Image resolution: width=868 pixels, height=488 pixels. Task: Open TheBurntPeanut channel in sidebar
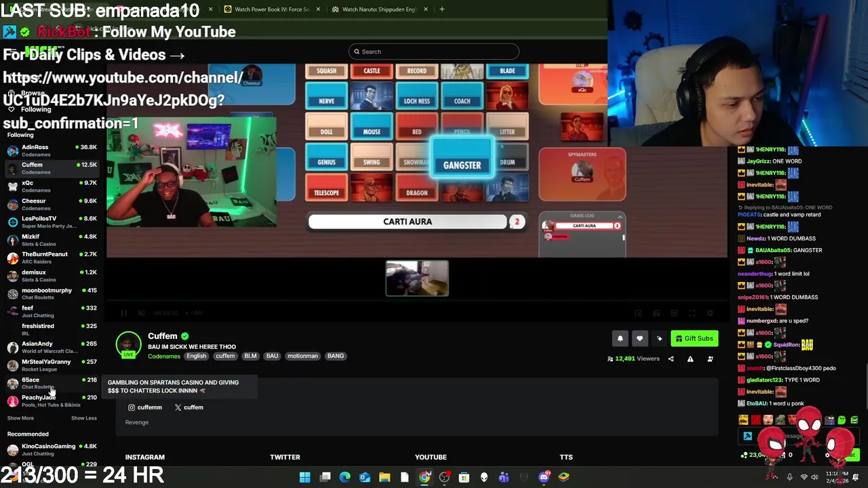coord(52,258)
